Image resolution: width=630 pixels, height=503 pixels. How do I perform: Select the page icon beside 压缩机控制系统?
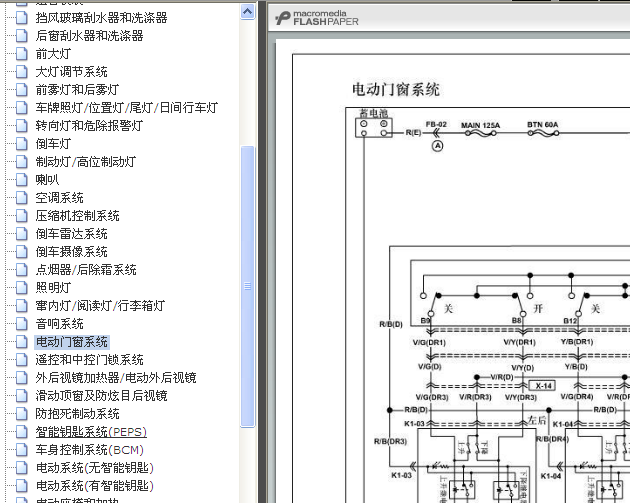(22, 216)
